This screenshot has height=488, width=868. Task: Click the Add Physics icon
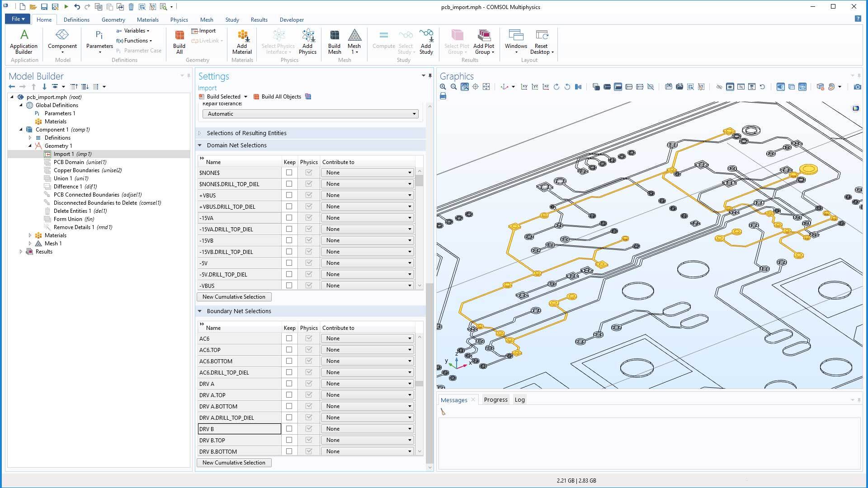tap(308, 41)
